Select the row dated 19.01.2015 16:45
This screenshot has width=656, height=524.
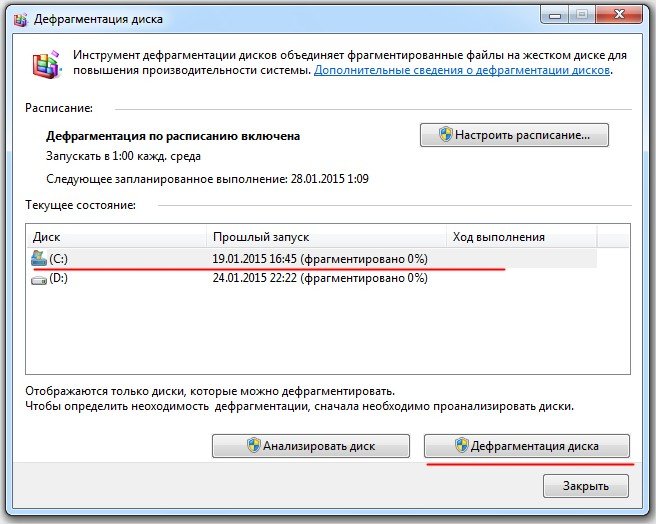319,259
